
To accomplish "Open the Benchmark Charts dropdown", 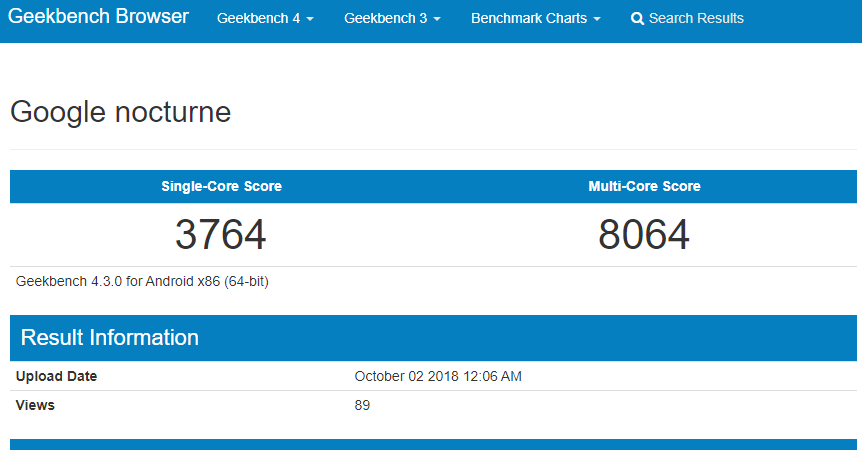I will [x=535, y=18].
